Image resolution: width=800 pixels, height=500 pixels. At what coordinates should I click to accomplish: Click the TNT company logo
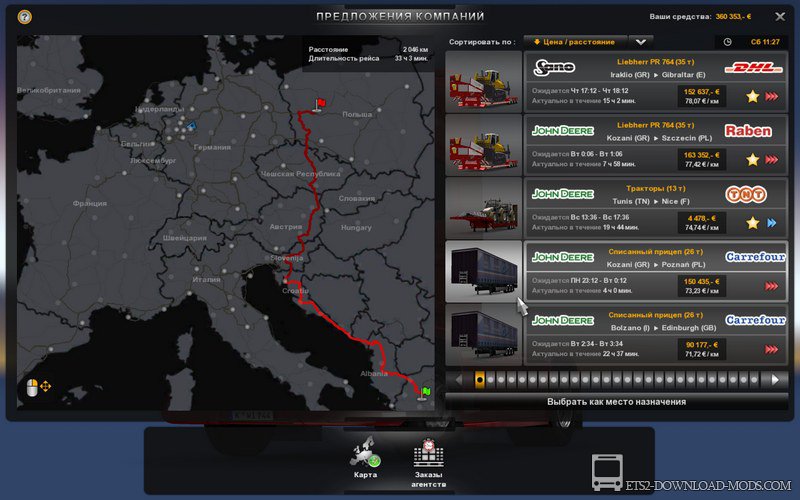746,194
